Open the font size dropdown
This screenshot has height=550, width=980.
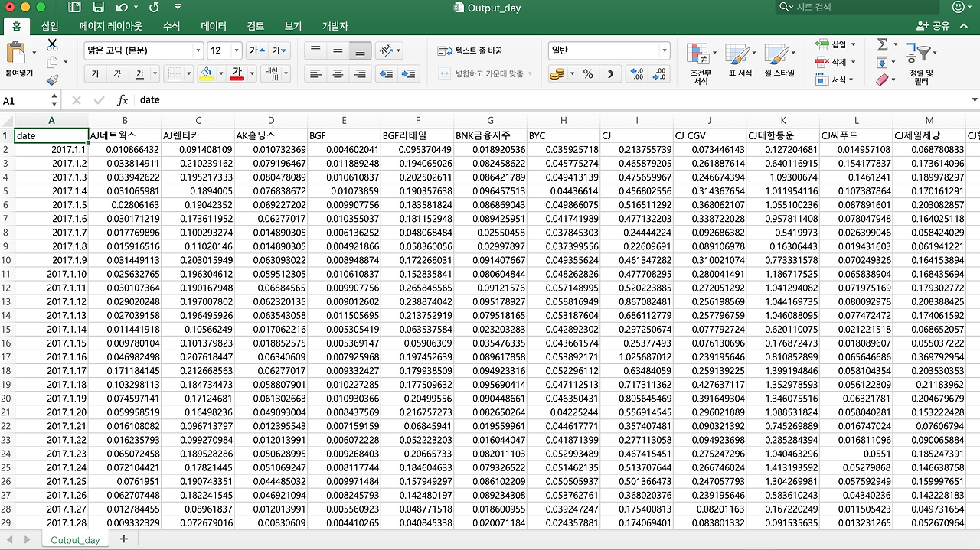(x=238, y=50)
